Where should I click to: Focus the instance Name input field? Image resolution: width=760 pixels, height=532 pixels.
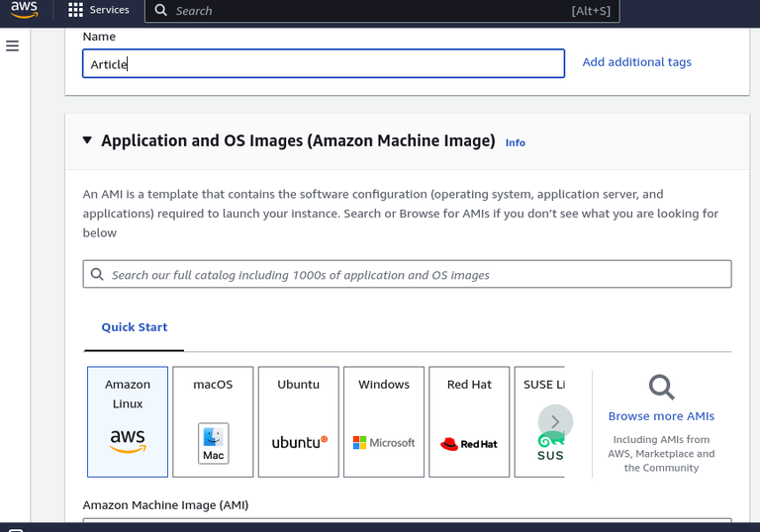tap(323, 64)
